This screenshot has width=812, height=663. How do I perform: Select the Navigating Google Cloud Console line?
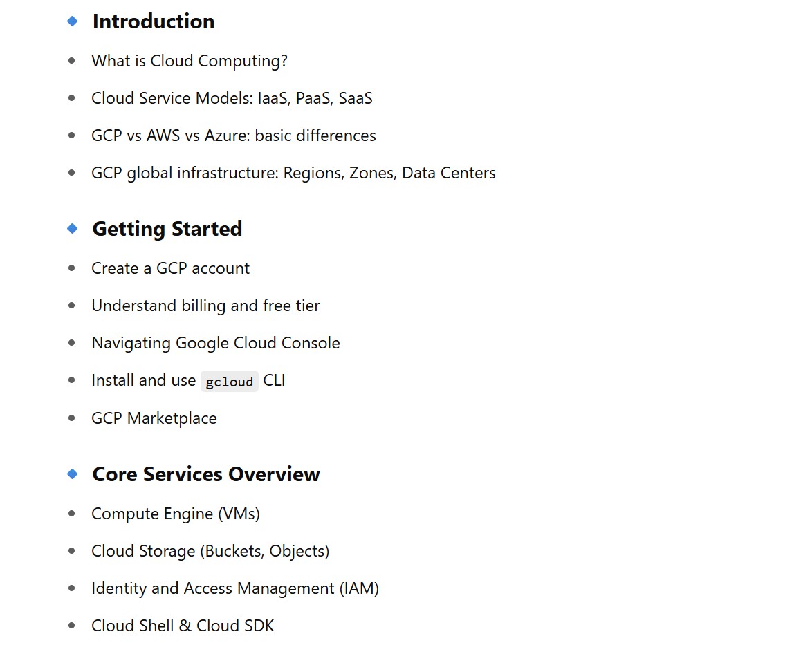[x=215, y=343]
